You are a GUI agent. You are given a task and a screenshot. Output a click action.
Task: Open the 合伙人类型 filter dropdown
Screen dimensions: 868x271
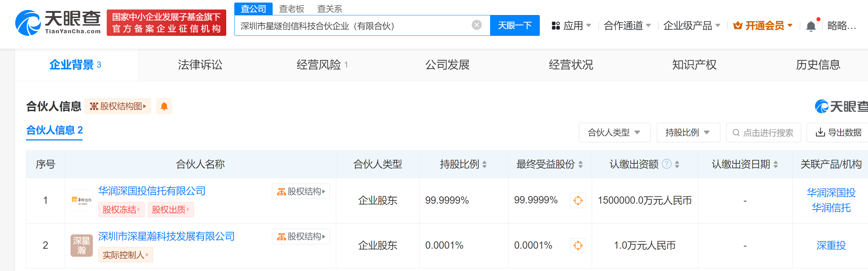[x=614, y=132]
